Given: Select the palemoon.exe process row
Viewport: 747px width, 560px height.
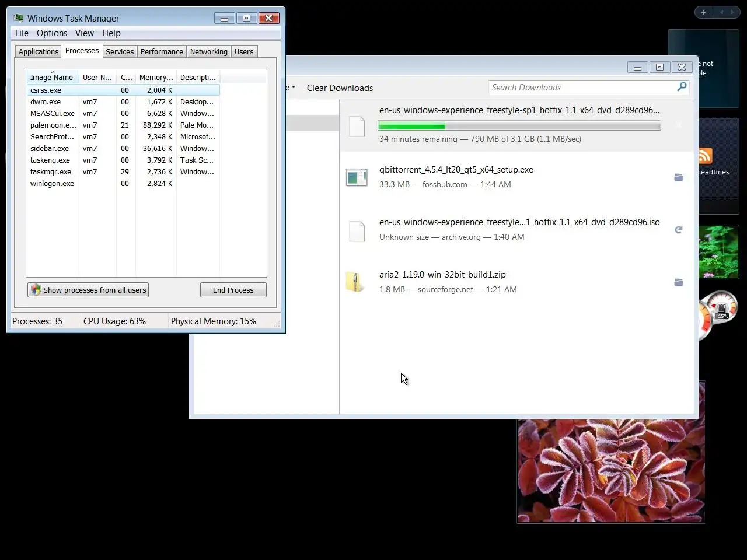Looking at the screenshot, I should point(123,125).
